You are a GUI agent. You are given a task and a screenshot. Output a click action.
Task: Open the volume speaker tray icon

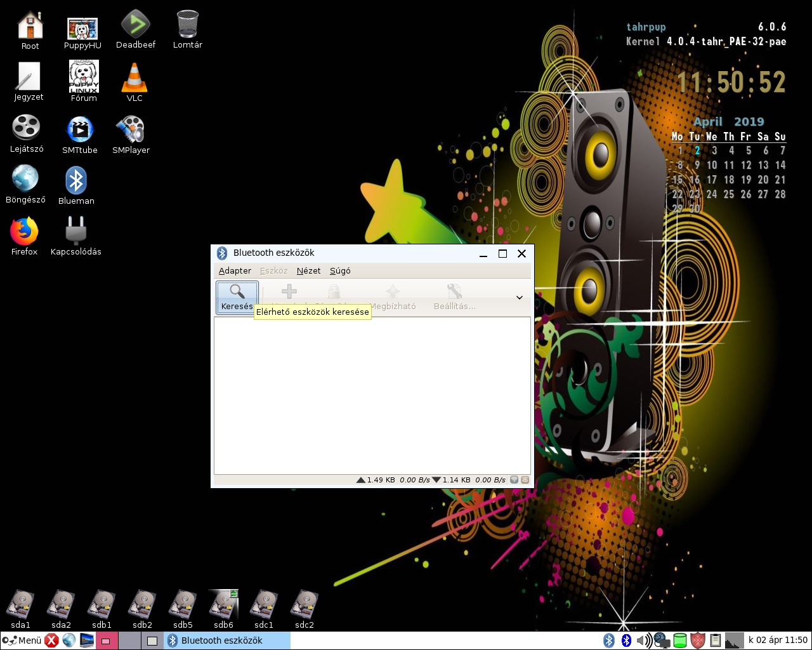[x=644, y=640]
